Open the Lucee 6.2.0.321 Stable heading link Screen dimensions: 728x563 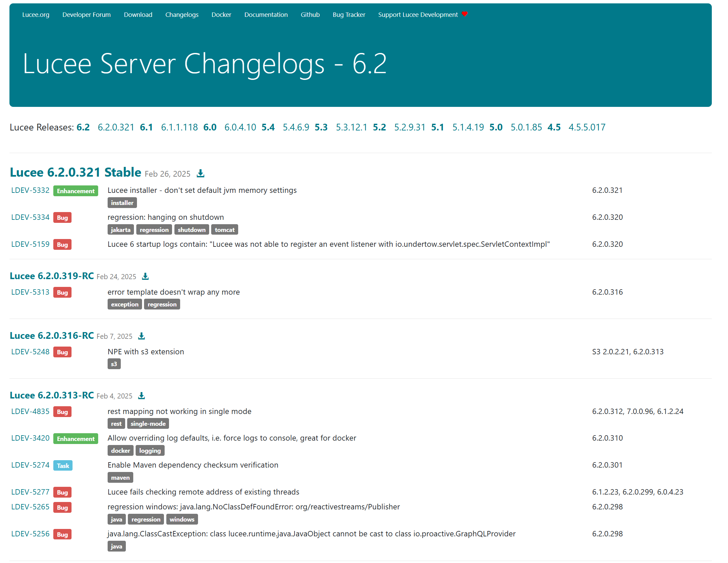click(76, 172)
